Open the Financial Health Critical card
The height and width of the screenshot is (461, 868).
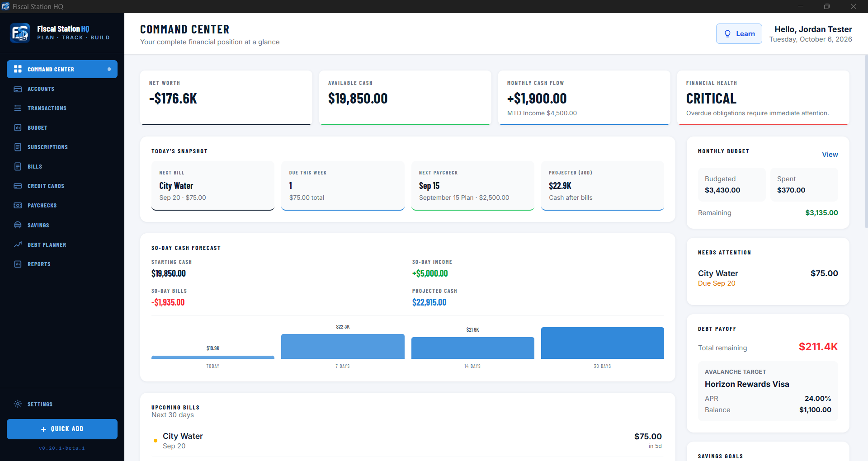(763, 98)
